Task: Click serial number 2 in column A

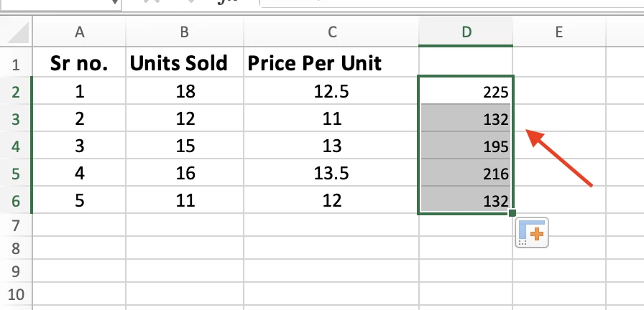Action: click(x=79, y=119)
